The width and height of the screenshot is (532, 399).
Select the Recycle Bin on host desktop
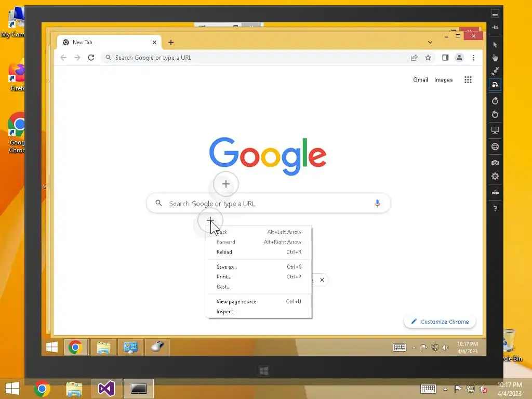click(512, 345)
